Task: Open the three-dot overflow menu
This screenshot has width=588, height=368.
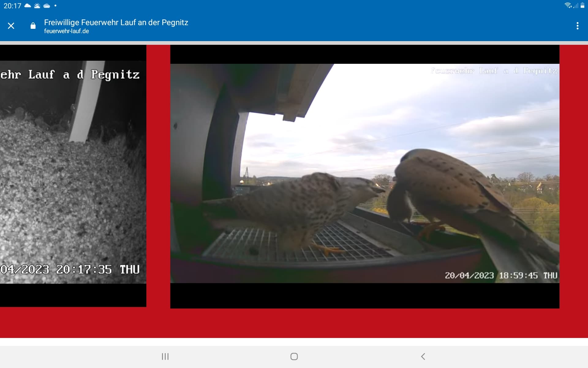Action: pos(578,26)
